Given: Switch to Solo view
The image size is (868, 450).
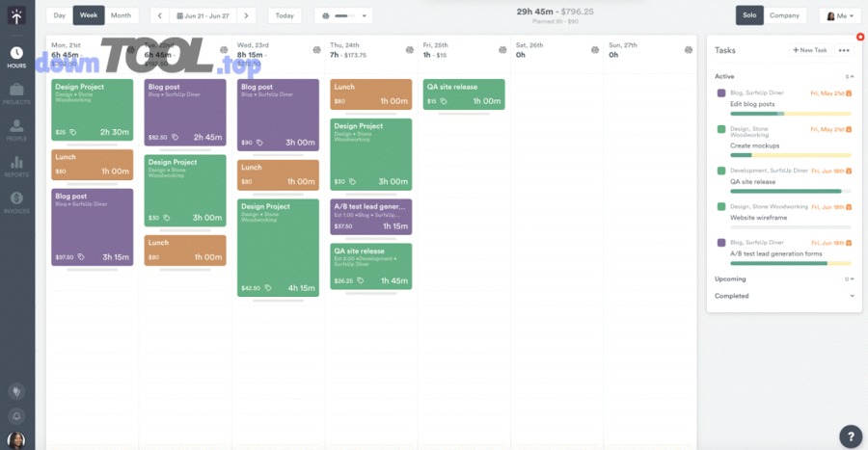Looking at the screenshot, I should click(x=748, y=15).
